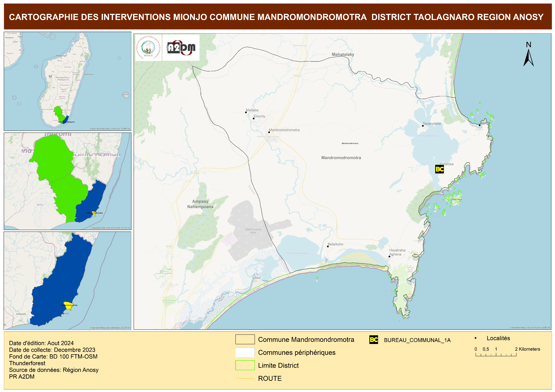Click the MIONJO logo on the map
Image resolution: width=555 pixels, height=392 pixels.
(148, 48)
